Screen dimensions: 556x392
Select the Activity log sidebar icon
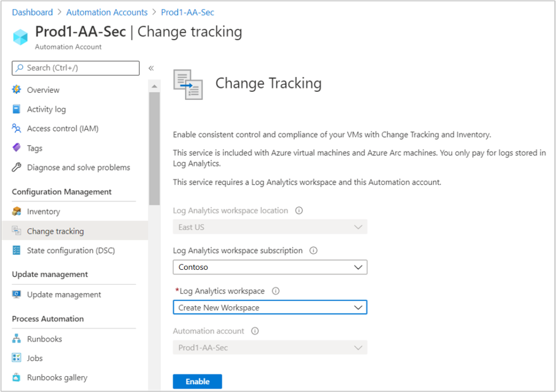(18, 109)
